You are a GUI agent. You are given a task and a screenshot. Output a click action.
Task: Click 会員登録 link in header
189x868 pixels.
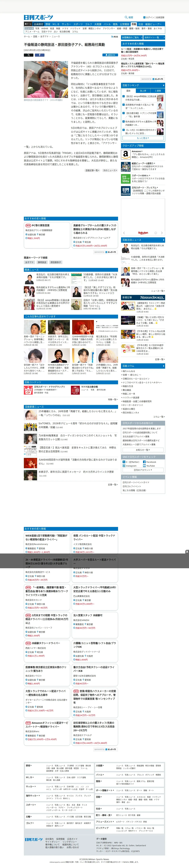point(160,17)
